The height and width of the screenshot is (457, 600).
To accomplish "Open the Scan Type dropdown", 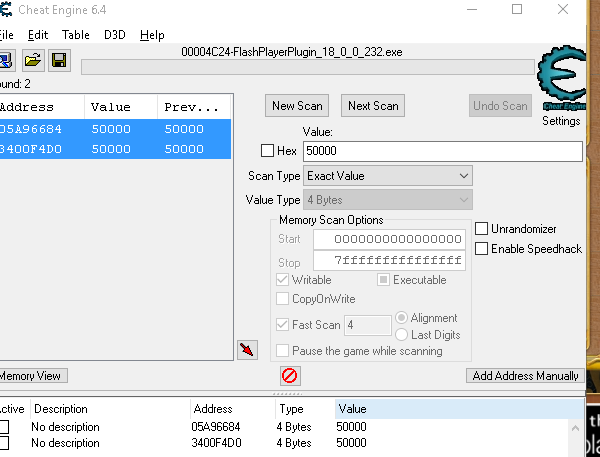I will (388, 176).
